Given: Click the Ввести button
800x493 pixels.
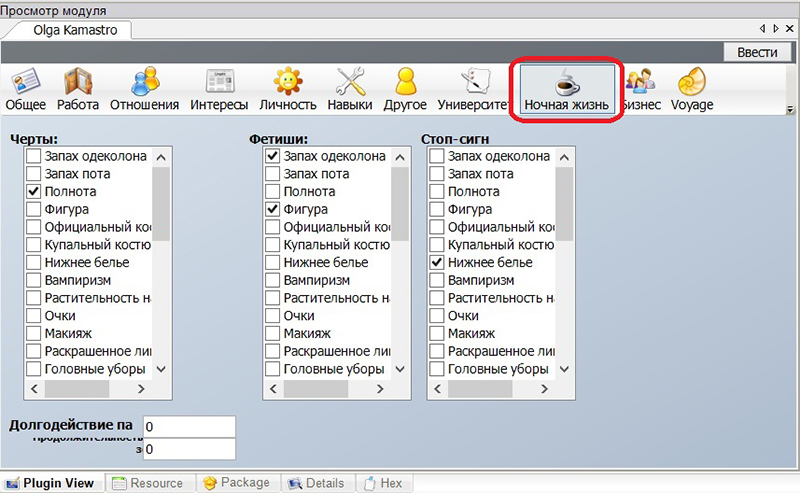Looking at the screenshot, I should (757, 52).
